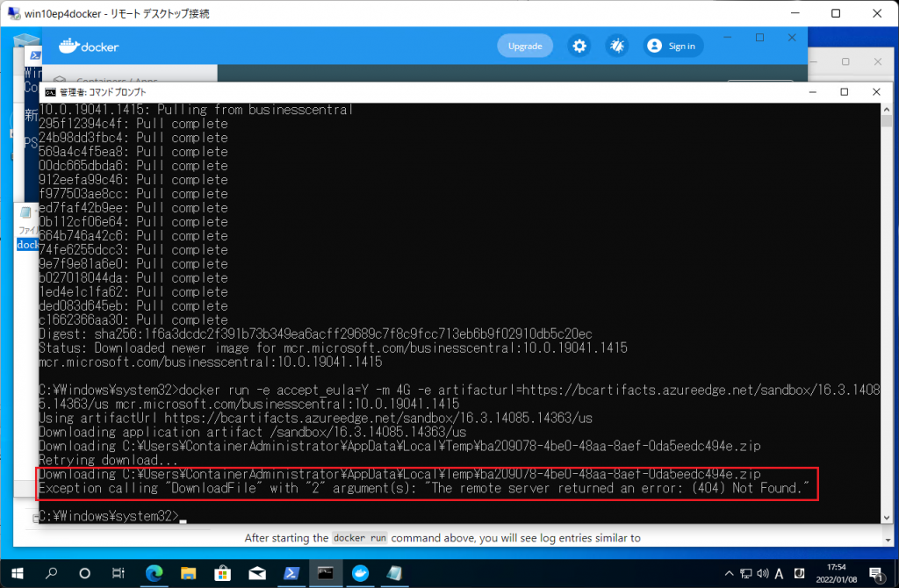Open Mail app from taskbar
899x588 pixels.
[257, 573]
